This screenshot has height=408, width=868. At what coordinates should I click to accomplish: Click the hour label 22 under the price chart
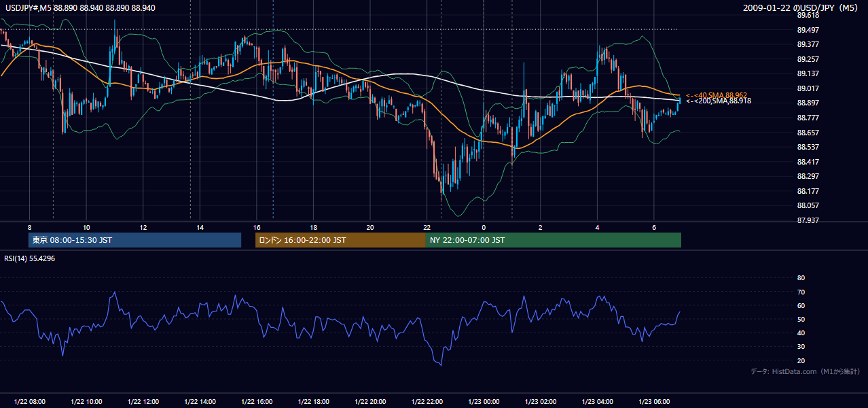coord(427,227)
